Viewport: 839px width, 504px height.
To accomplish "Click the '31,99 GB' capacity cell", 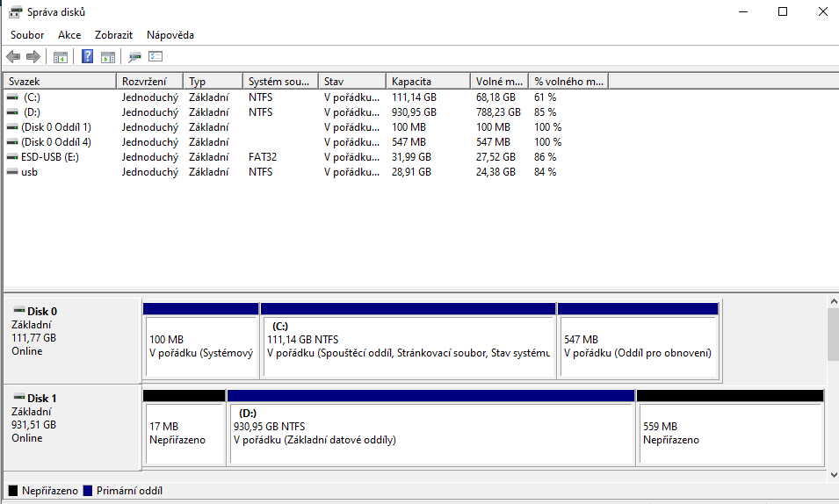I will click(411, 157).
